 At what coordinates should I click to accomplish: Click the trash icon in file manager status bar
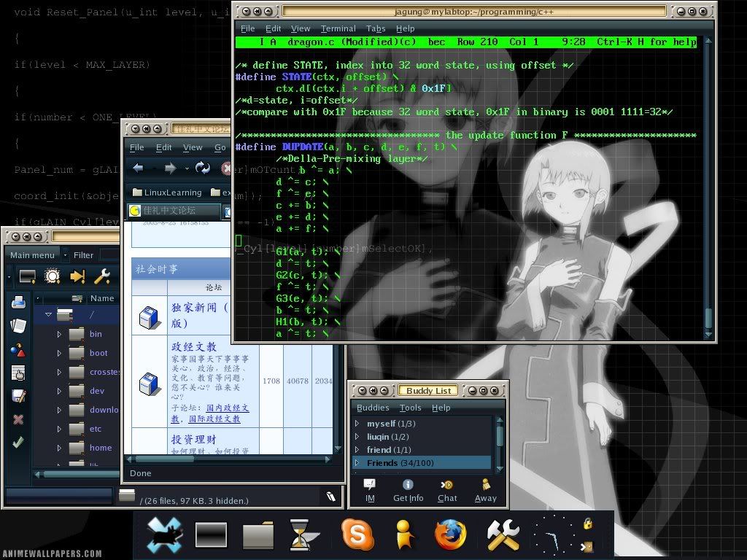(331, 497)
